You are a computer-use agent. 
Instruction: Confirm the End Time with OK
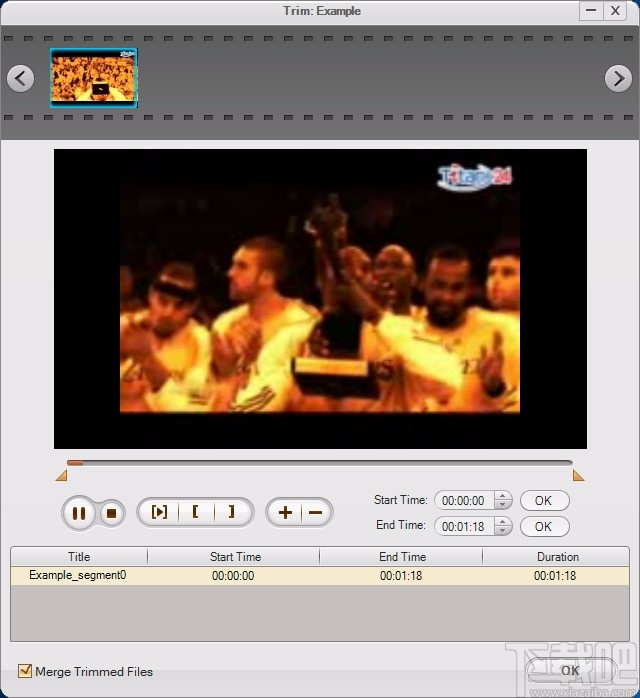point(544,526)
